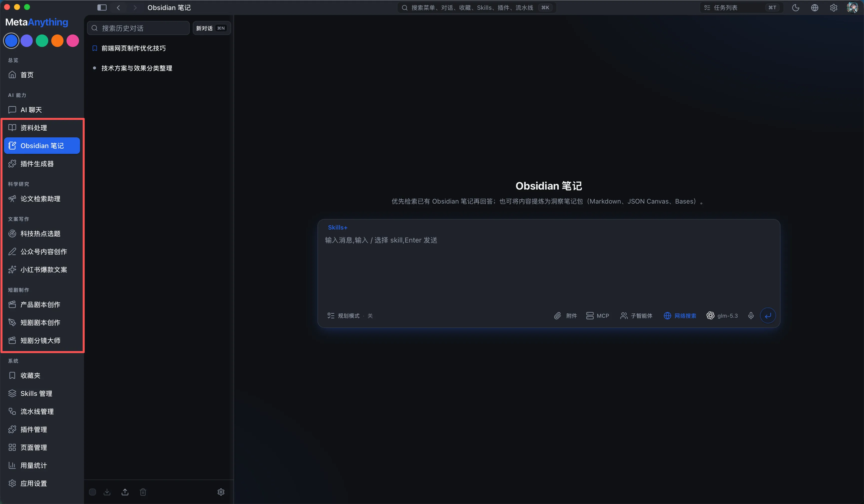This screenshot has height=504, width=864.
Task: Focus the global search bar
Action: (476, 7)
